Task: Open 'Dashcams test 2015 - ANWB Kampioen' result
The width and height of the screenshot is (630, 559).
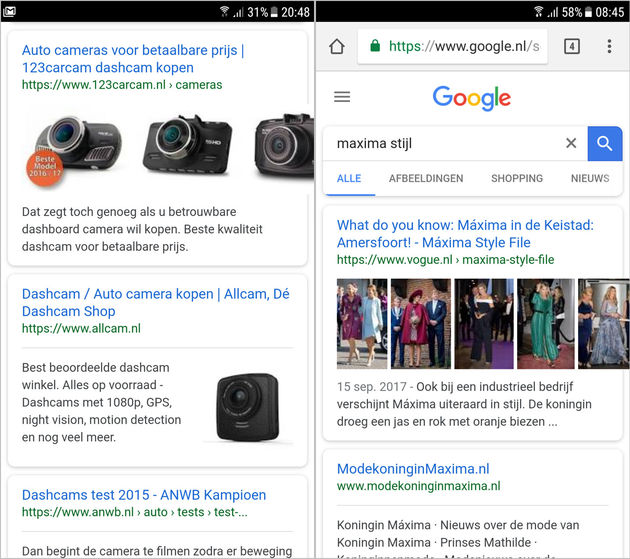Action: 144,495
